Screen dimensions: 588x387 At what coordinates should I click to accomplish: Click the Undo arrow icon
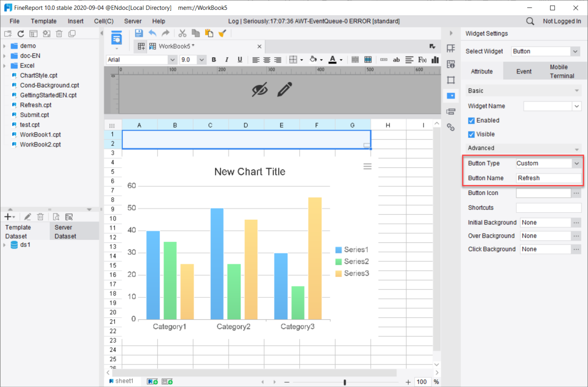click(x=152, y=33)
